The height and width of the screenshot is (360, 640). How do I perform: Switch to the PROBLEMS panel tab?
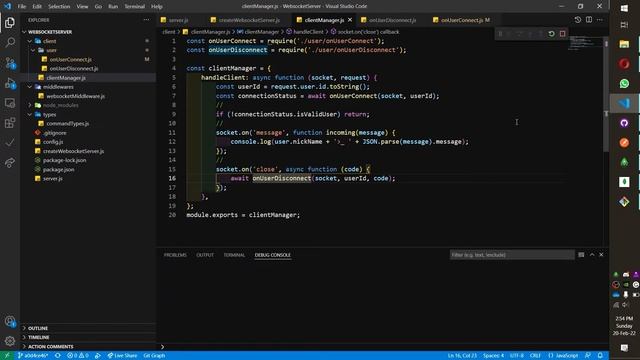(x=175, y=255)
